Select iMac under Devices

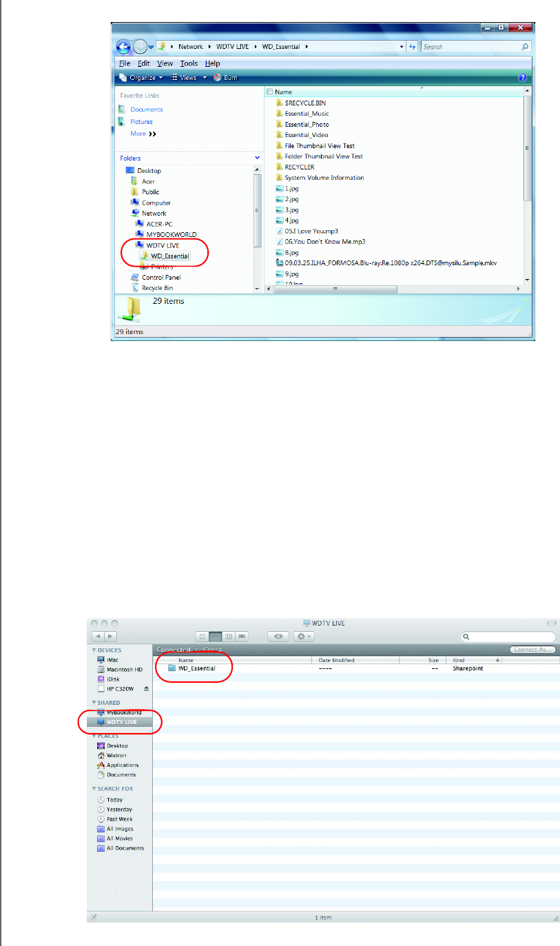[x=107, y=659]
